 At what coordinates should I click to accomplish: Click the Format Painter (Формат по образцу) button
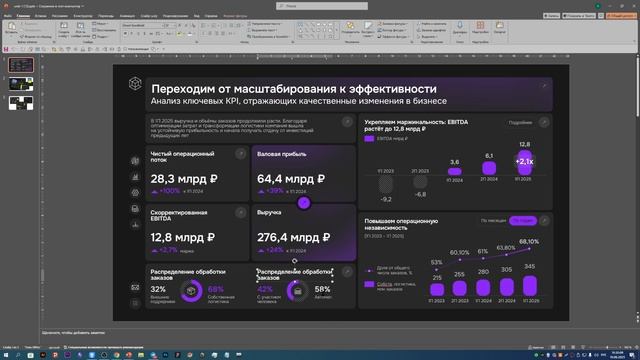click(x=36, y=36)
